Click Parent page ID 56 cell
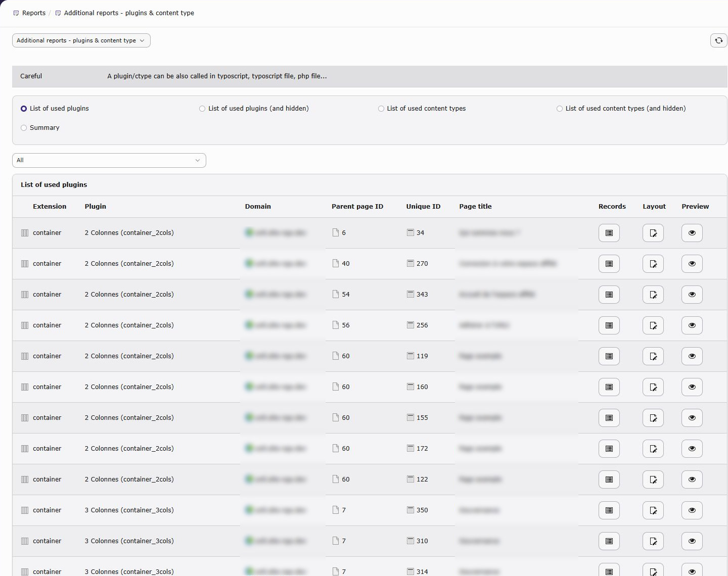Screen dimensions: 728x576 341,325
